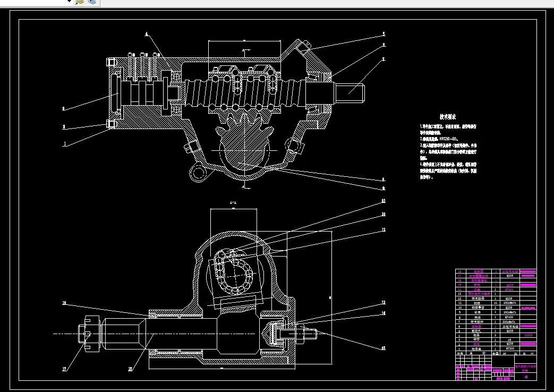This screenshot has width=554, height=392.
Task: Click the QT400 material cell in parts list
Action: [x=509, y=317]
